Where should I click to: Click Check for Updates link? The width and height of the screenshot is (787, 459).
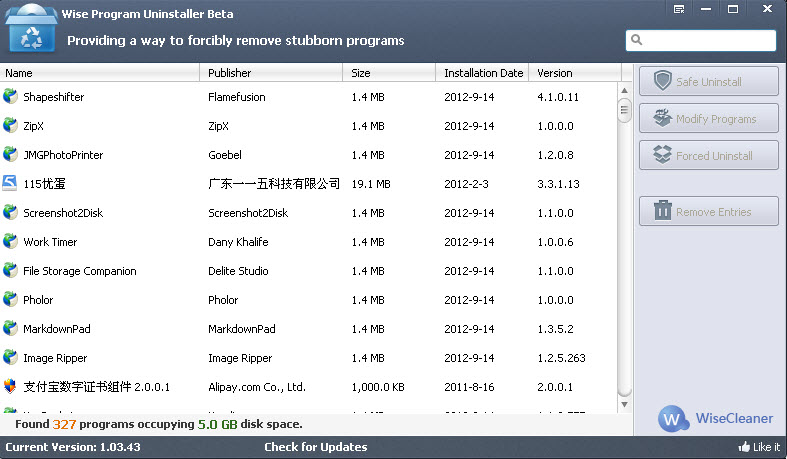(x=316, y=447)
